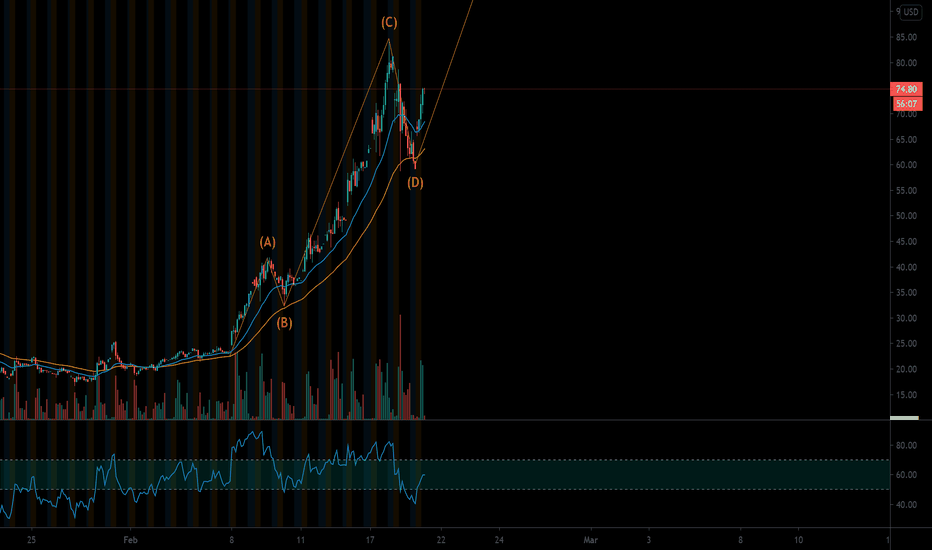
Task: Click the Feb date label
Action: click(x=130, y=540)
